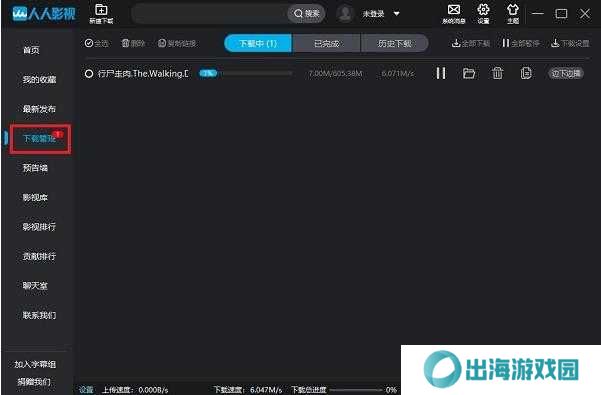This screenshot has width=601, height=395.
Task: Expand the user account dropdown arrow
Action: pyautogui.click(x=397, y=14)
